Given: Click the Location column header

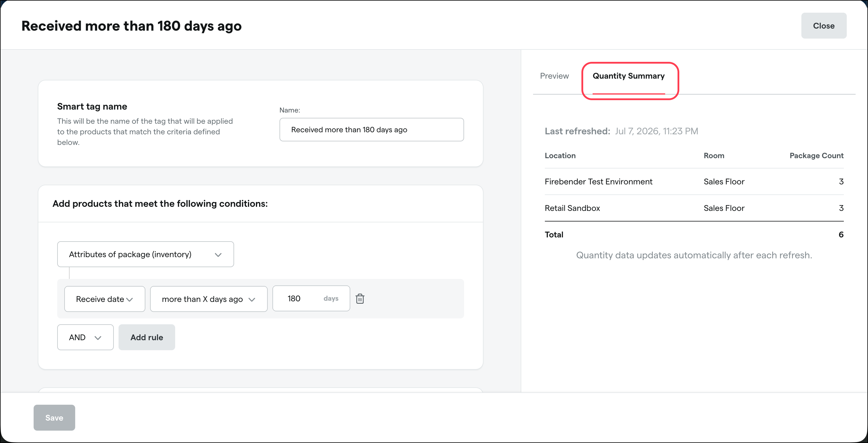Looking at the screenshot, I should [560, 156].
